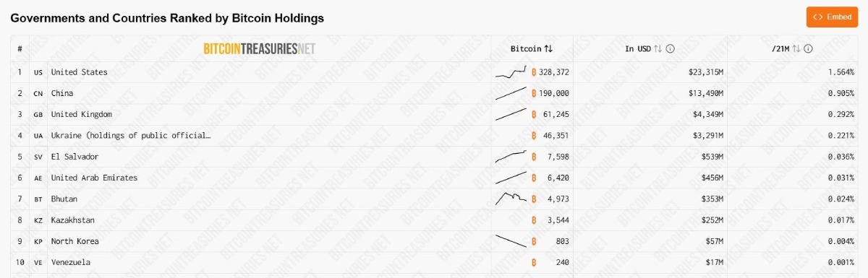868x278 pixels.
Task: Click the Bitcoin column sort arrows
Action: point(548,49)
